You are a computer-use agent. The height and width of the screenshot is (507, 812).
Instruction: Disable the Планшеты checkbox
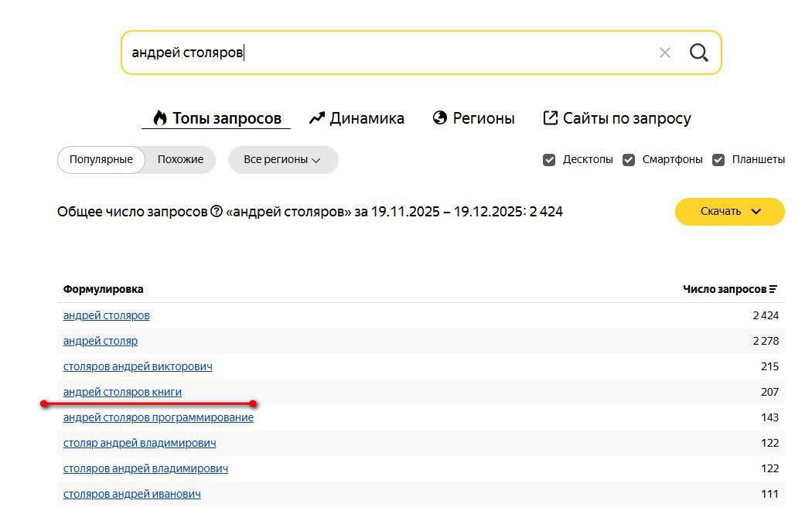[x=718, y=160]
